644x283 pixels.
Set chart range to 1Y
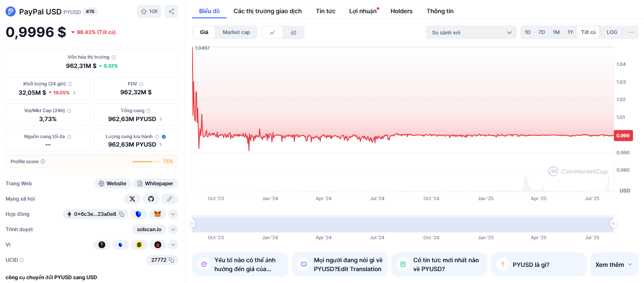point(570,32)
